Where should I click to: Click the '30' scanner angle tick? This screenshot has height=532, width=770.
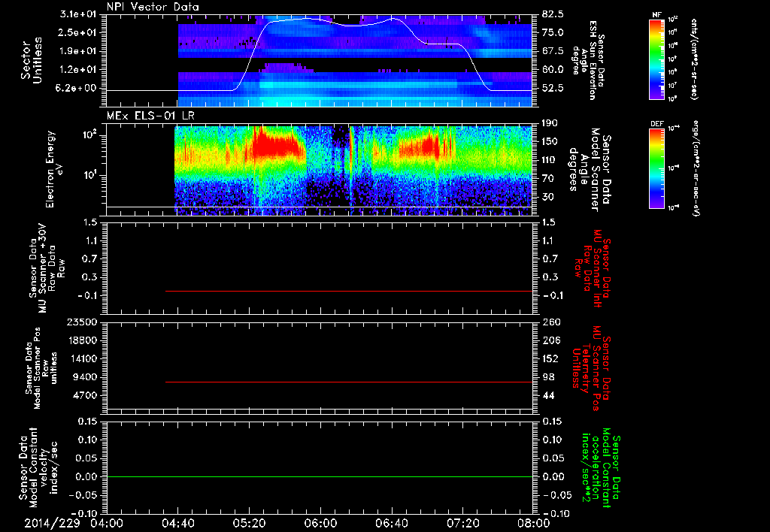(547, 197)
